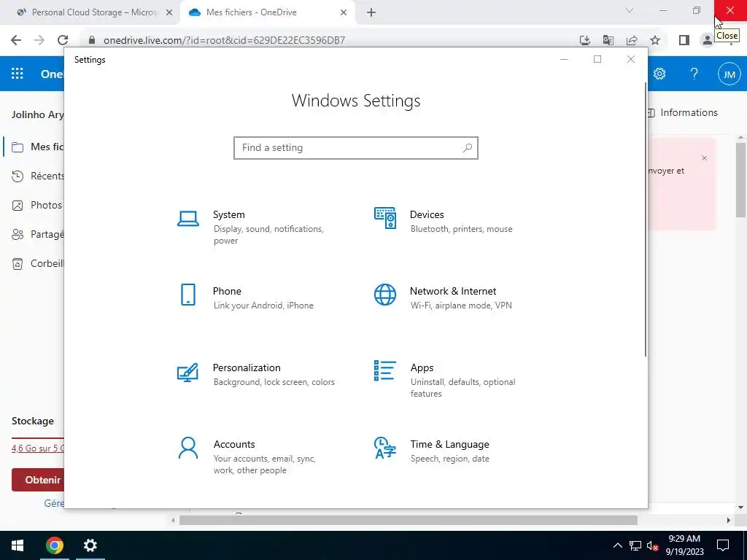Image resolution: width=747 pixels, height=560 pixels.
Task: Click 'Bluetooth, printers, mouse' description
Action: pos(462,229)
